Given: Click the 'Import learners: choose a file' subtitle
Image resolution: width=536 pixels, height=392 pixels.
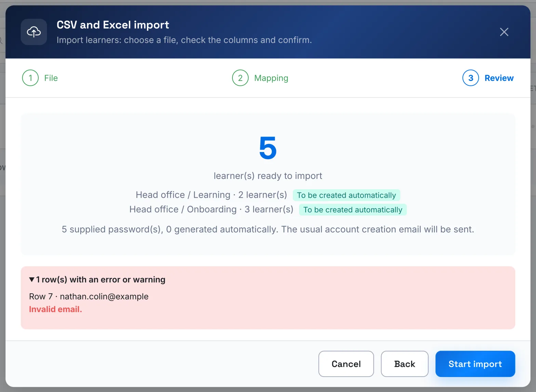Looking at the screenshot, I should (184, 40).
